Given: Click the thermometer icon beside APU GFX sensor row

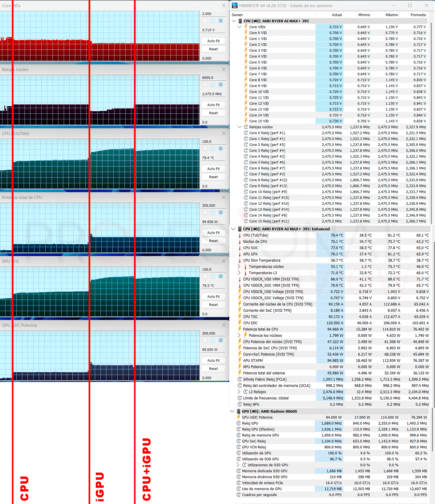Looking at the screenshot, I should coord(240,254).
